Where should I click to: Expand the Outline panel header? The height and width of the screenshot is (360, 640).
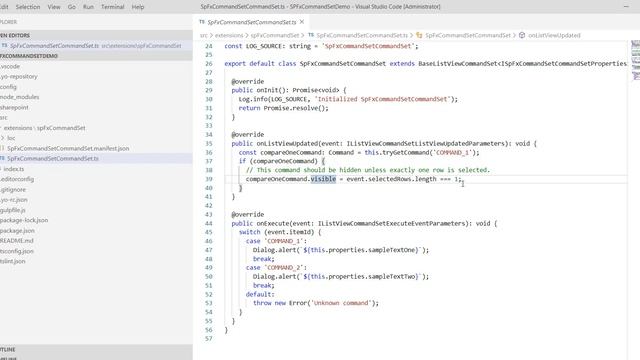96,349
